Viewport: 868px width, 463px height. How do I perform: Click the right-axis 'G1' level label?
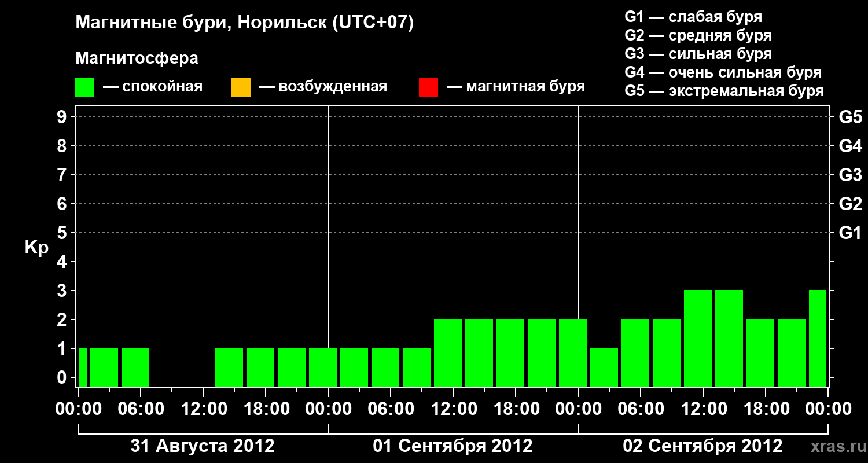[x=850, y=233]
